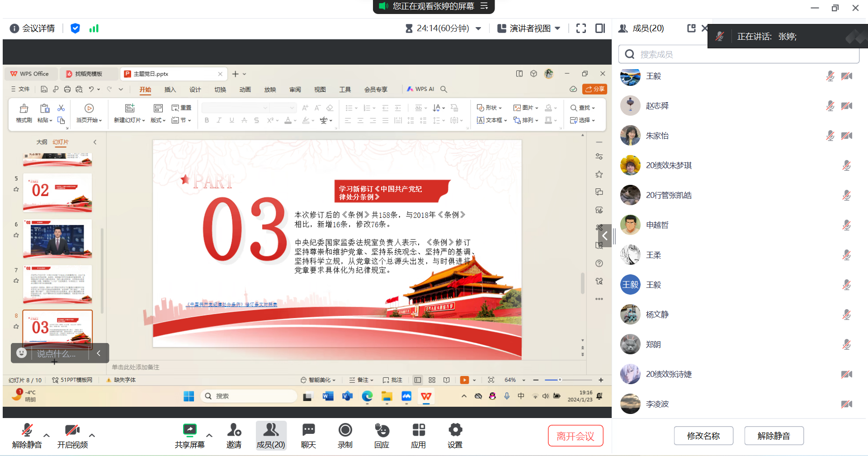868x456 pixels.
Task: Open meeting Settings (设置) gear
Action: 455,431
